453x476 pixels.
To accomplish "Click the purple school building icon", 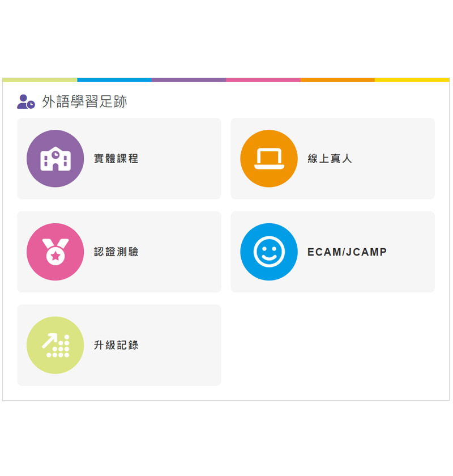I will coord(55,159).
